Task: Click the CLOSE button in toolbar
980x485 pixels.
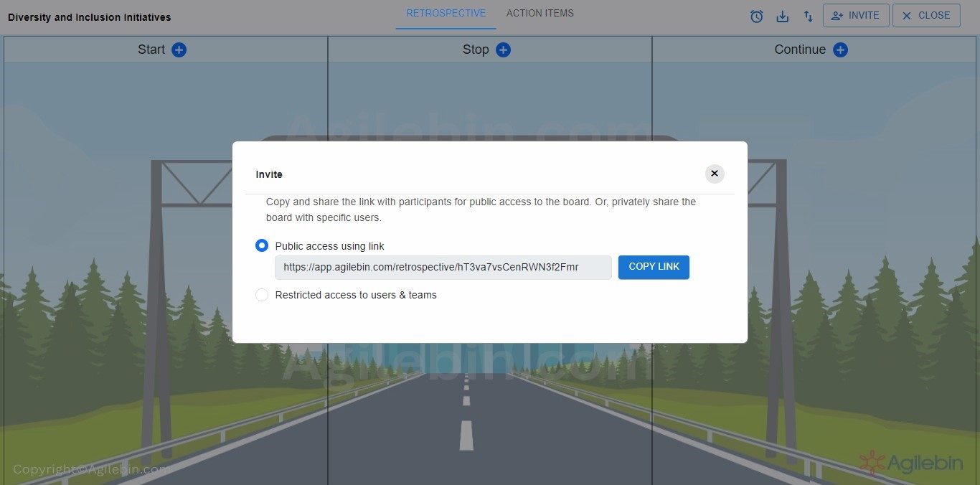Action: coord(925,15)
